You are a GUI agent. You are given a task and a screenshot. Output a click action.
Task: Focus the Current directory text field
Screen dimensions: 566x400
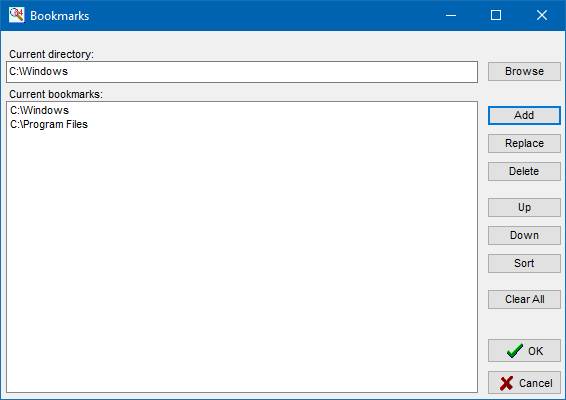(242, 72)
